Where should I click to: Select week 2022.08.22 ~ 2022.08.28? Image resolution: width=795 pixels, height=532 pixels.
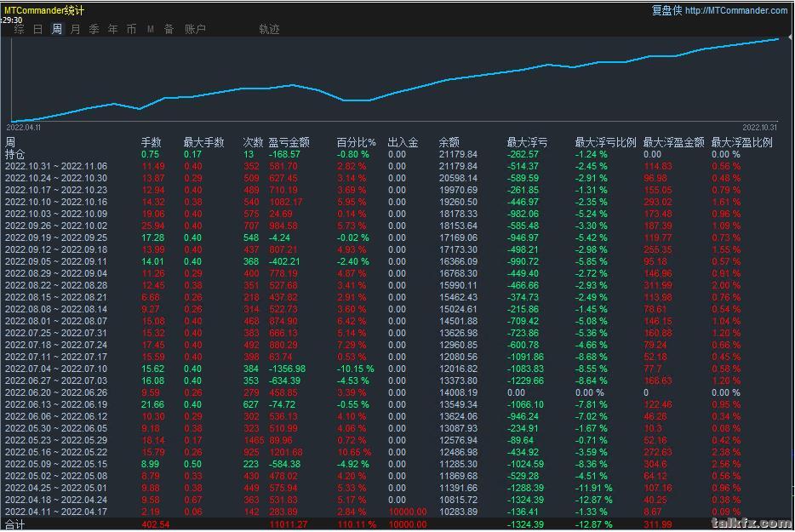tap(56, 285)
